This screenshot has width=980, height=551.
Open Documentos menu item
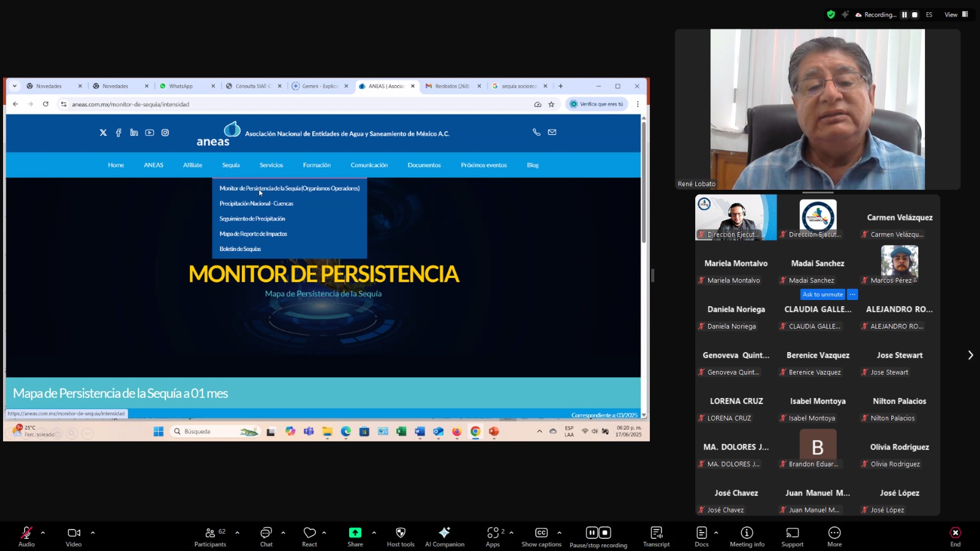point(424,165)
